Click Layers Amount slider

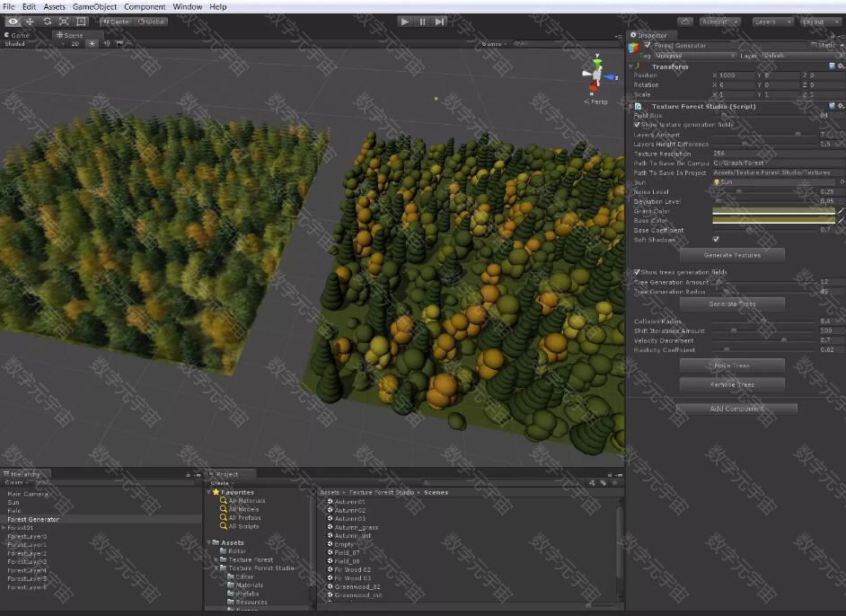point(764,135)
